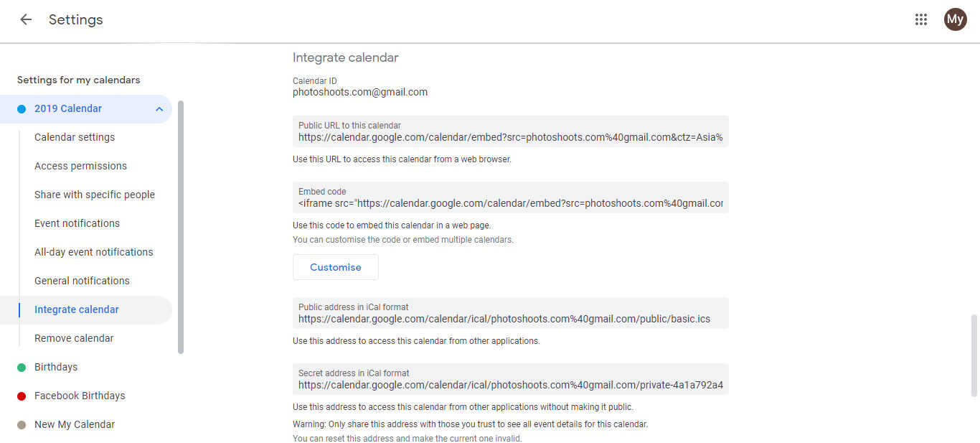Screen dimensions: 980x443
Task: Click the Settings page title
Action: point(76,19)
